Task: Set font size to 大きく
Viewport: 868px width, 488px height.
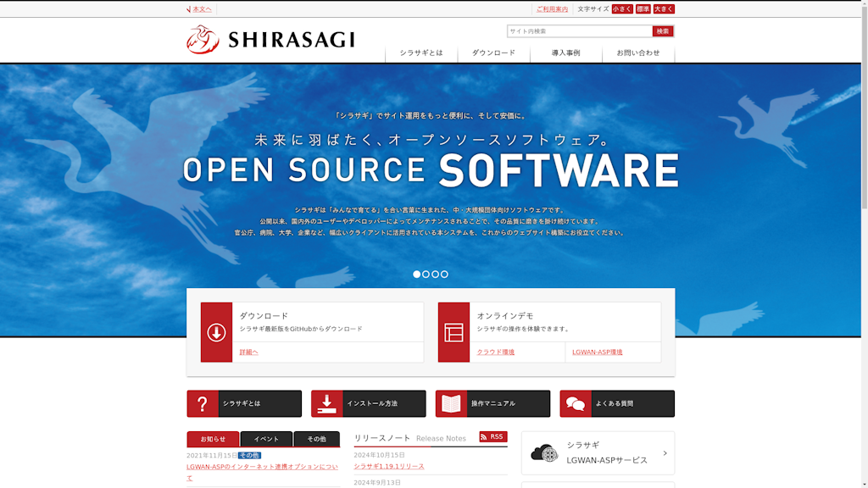Action: (x=664, y=9)
